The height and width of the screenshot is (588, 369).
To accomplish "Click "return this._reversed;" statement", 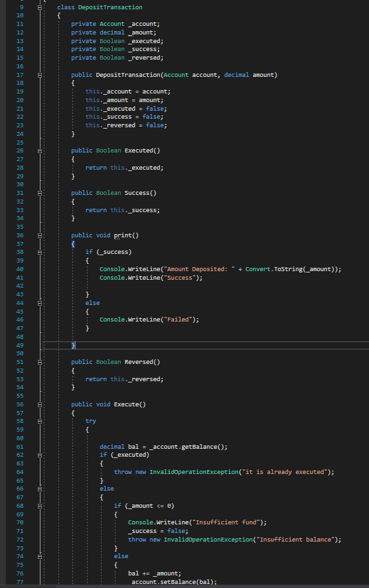I will (124, 379).
